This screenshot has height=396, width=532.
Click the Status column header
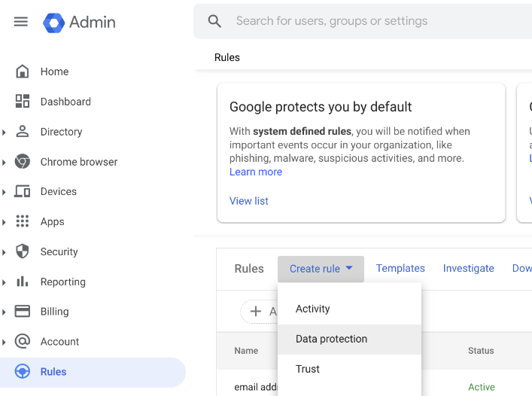[481, 351]
